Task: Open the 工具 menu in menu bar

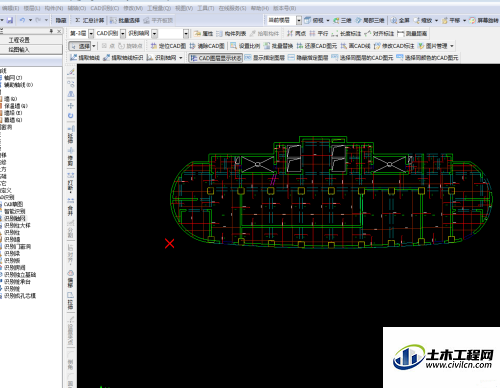Action: [205, 8]
